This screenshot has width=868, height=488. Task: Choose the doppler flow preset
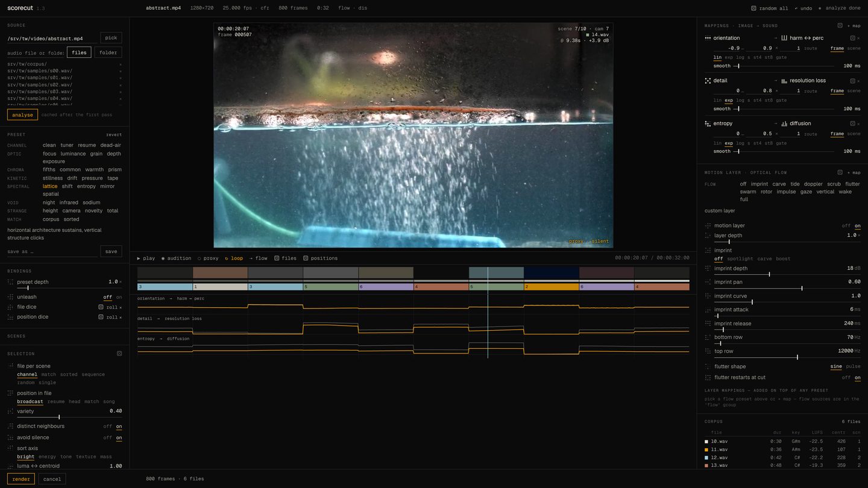click(813, 184)
